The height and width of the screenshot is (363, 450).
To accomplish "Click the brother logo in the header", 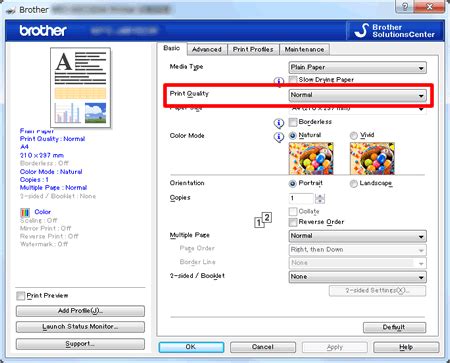I will click(43, 31).
